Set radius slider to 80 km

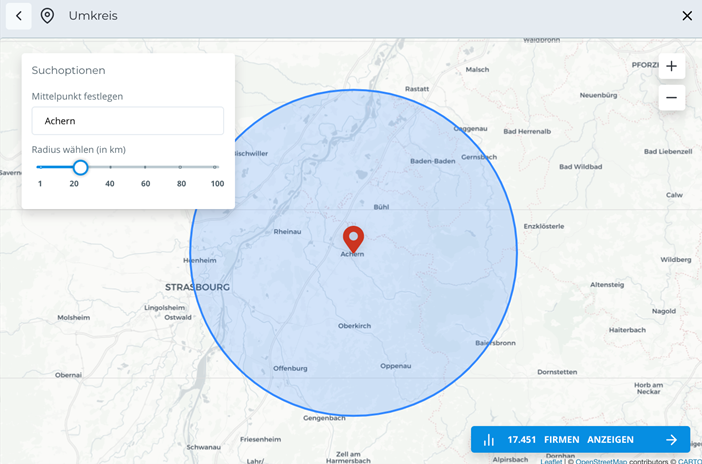point(181,167)
